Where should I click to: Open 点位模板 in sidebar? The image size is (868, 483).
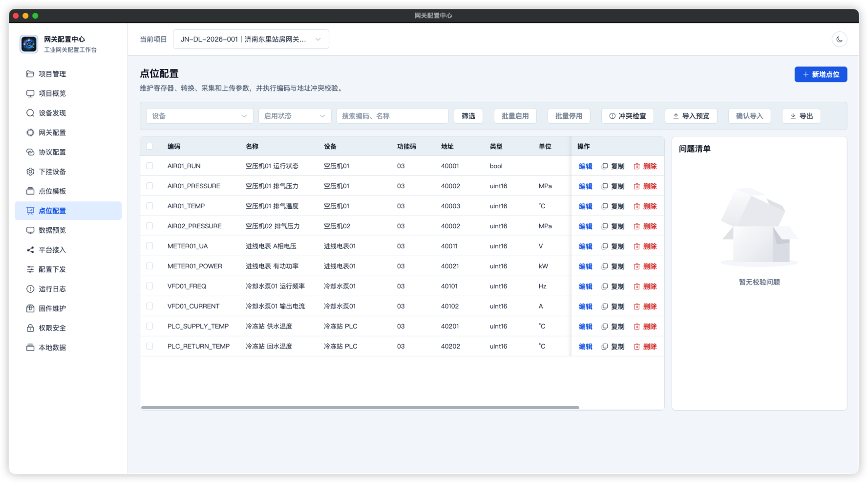(x=68, y=191)
